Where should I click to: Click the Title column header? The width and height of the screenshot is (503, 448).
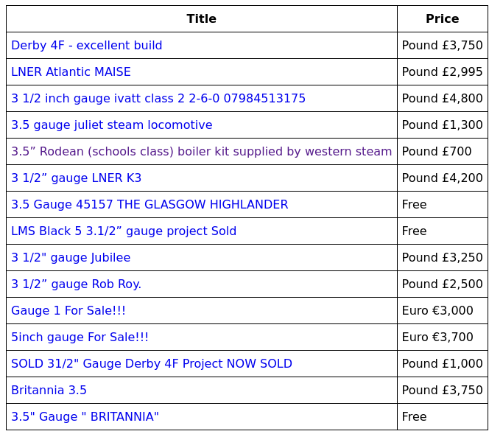tap(201, 19)
